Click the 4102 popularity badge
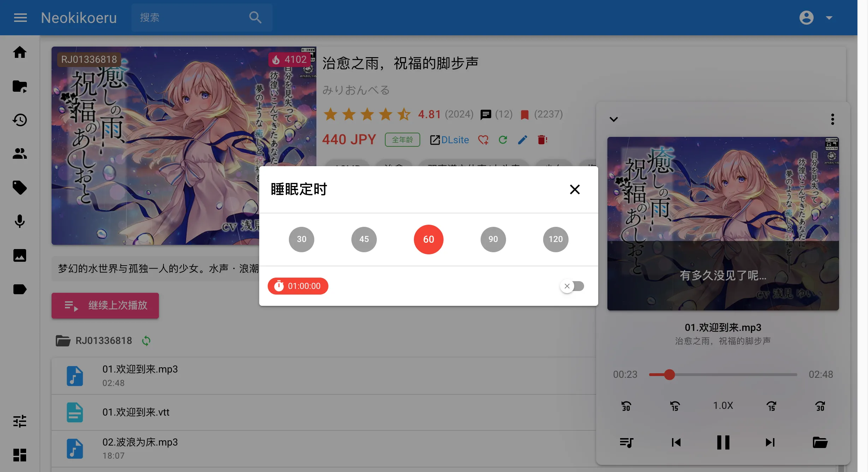 290,59
